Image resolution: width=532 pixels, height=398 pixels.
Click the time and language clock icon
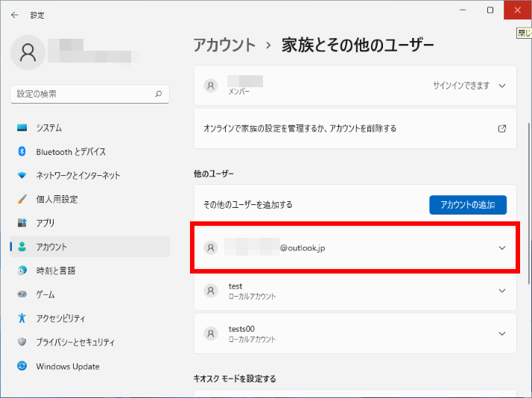pyautogui.click(x=22, y=271)
